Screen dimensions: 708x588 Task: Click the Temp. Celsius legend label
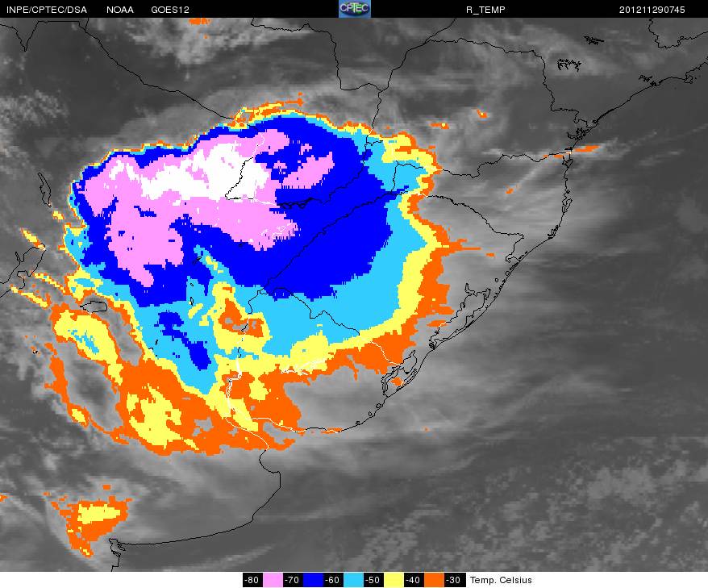(x=501, y=580)
